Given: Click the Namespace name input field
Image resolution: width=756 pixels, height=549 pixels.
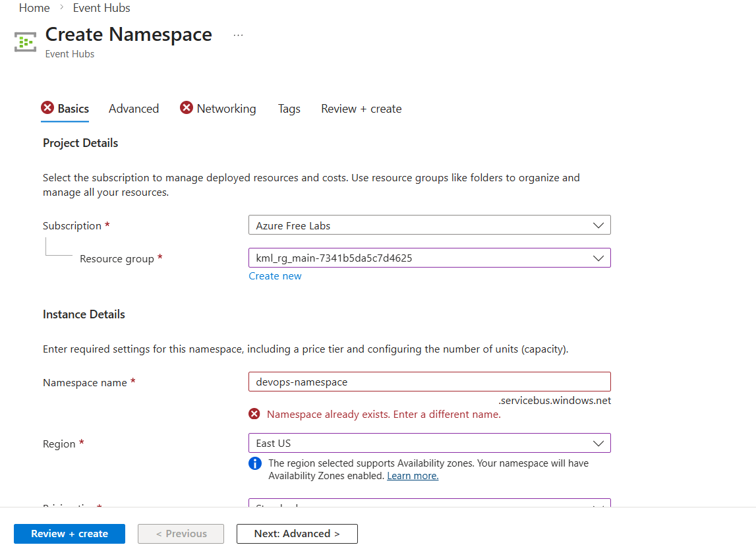Looking at the screenshot, I should pyautogui.click(x=429, y=382).
